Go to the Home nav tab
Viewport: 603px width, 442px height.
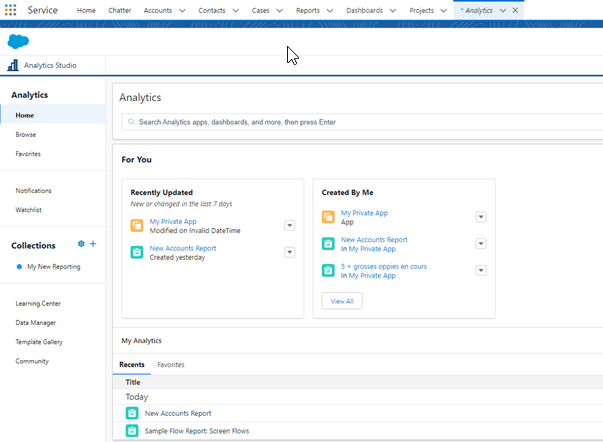coord(86,10)
